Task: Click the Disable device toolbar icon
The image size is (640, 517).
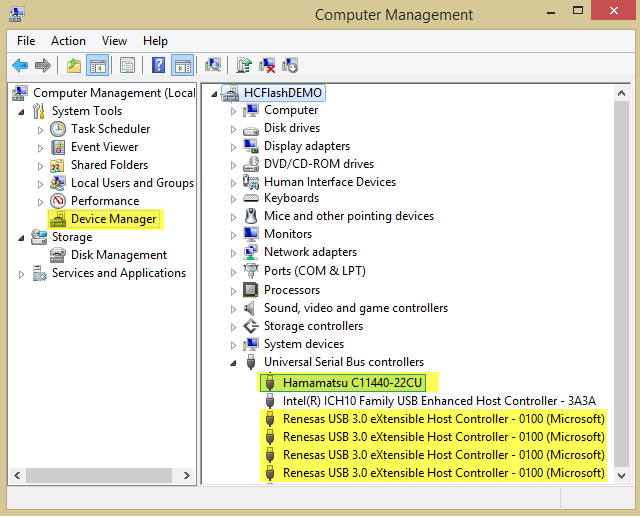Action: pyautogui.click(x=290, y=66)
